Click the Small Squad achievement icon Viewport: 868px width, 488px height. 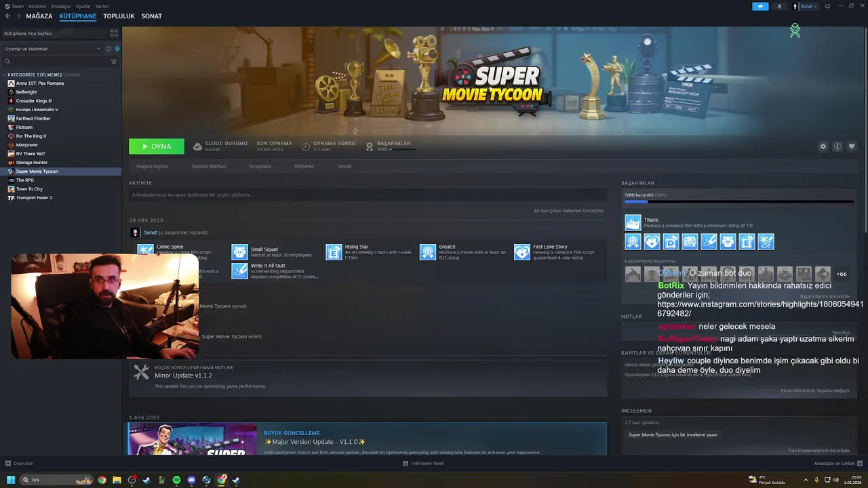coord(239,252)
